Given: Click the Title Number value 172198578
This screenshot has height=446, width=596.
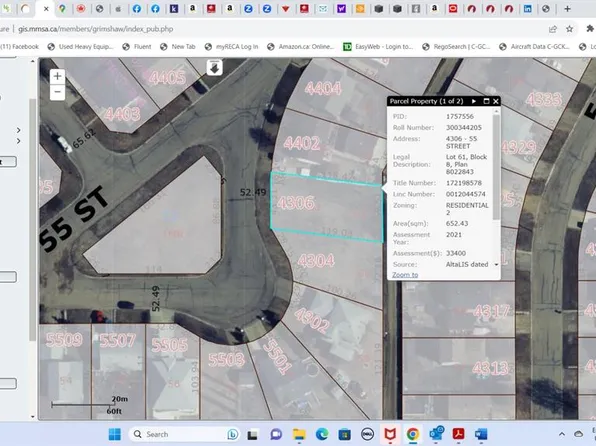Looking at the screenshot, I should click(464, 183).
